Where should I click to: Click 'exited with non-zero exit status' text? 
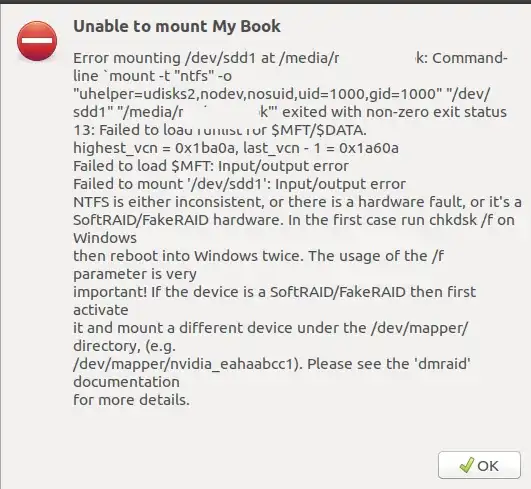coord(395,112)
